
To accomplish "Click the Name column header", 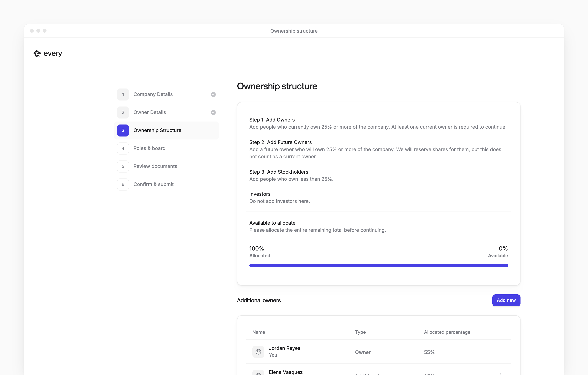I will (259, 332).
